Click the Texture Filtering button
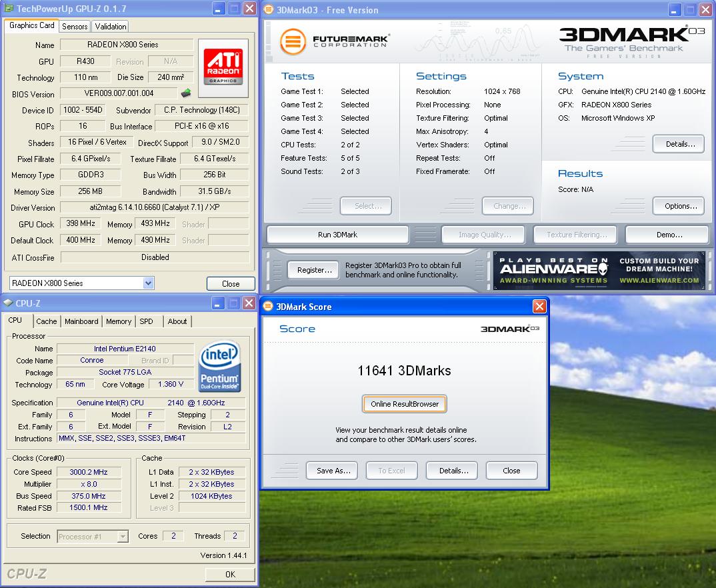Image resolution: width=716 pixels, height=588 pixels. pos(575,235)
